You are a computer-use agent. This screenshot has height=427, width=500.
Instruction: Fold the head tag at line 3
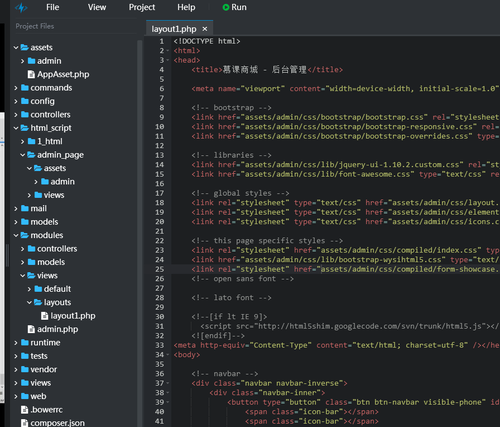[168, 60]
